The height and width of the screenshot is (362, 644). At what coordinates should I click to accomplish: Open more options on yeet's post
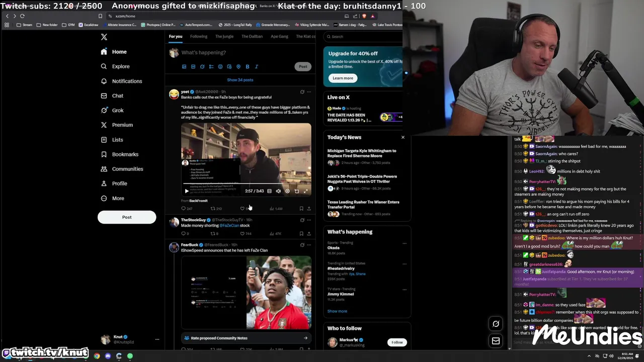[x=309, y=92]
